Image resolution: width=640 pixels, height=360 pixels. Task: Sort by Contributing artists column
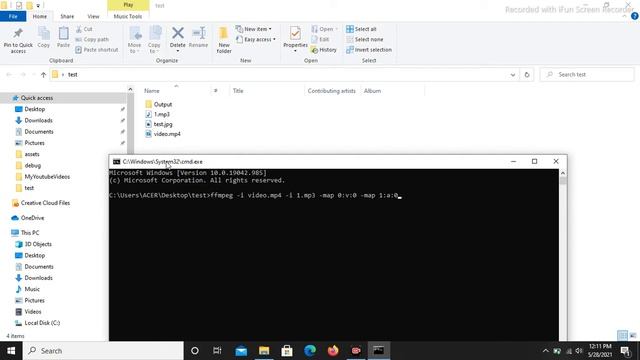[x=331, y=91]
